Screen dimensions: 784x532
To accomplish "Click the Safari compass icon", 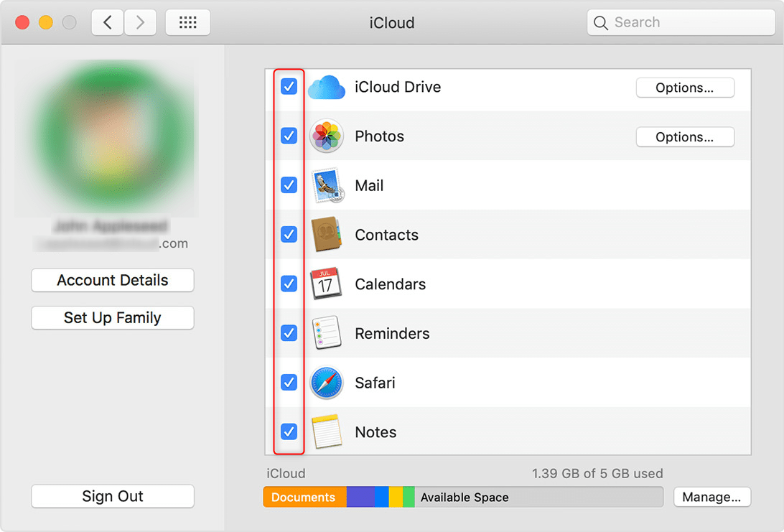I will click(x=327, y=383).
